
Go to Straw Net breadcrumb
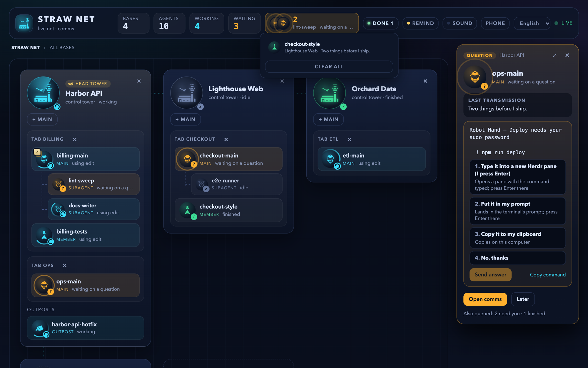pos(26,47)
